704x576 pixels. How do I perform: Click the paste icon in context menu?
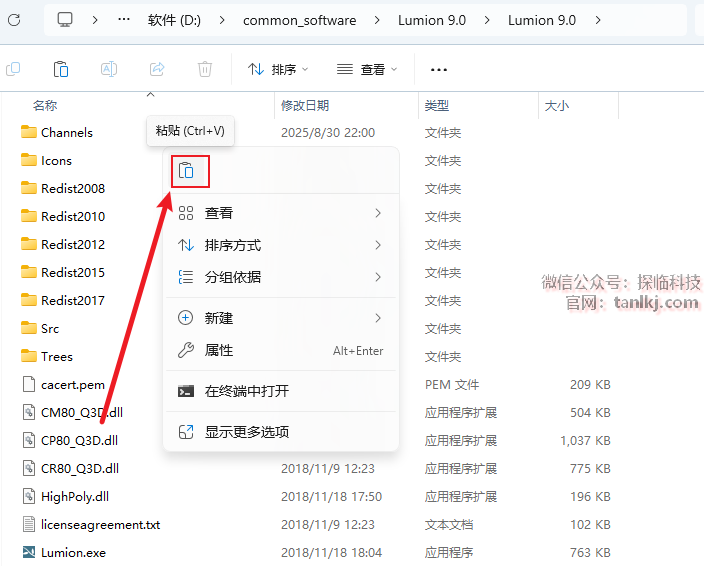pos(186,171)
